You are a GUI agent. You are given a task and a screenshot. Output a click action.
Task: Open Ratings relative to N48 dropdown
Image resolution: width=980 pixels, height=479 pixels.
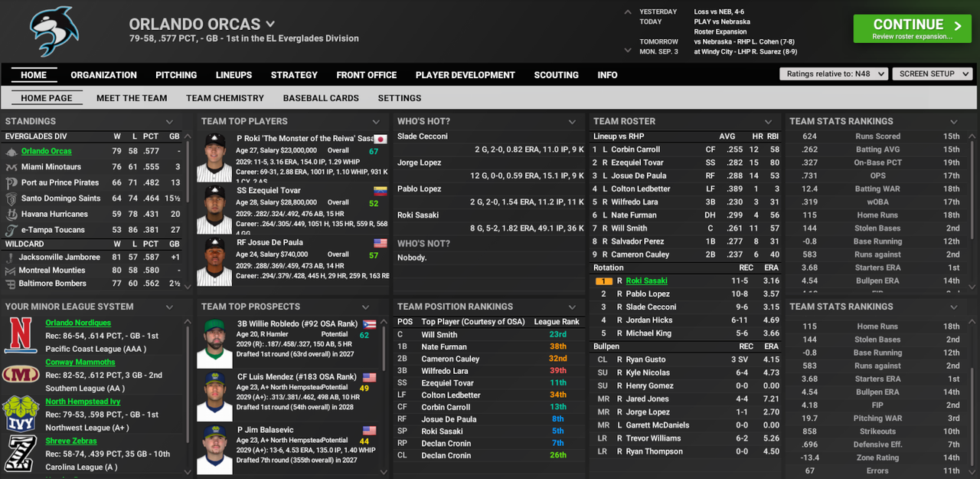tap(834, 74)
